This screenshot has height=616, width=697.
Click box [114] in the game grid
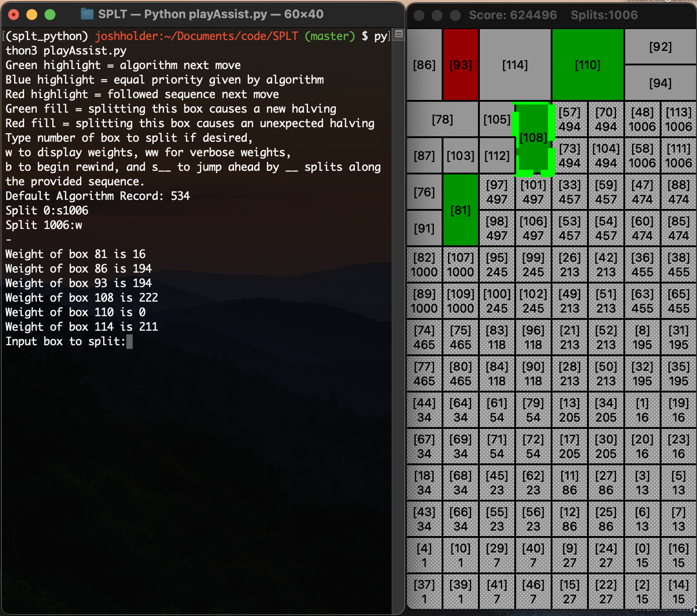(x=515, y=65)
